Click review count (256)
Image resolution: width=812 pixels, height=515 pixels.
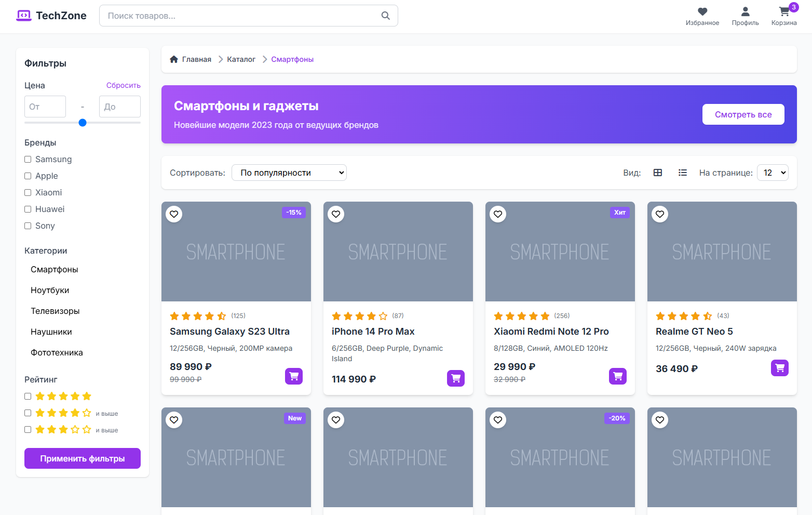(x=562, y=316)
